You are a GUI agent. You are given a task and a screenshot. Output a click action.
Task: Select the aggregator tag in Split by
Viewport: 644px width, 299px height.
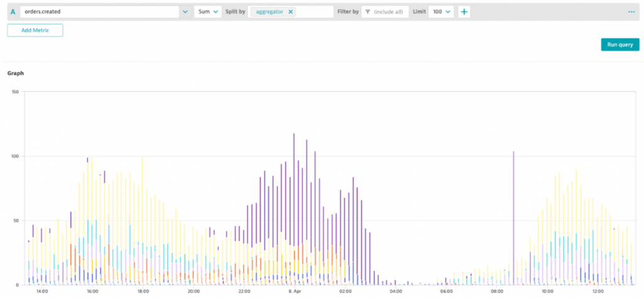pyautogui.click(x=269, y=12)
